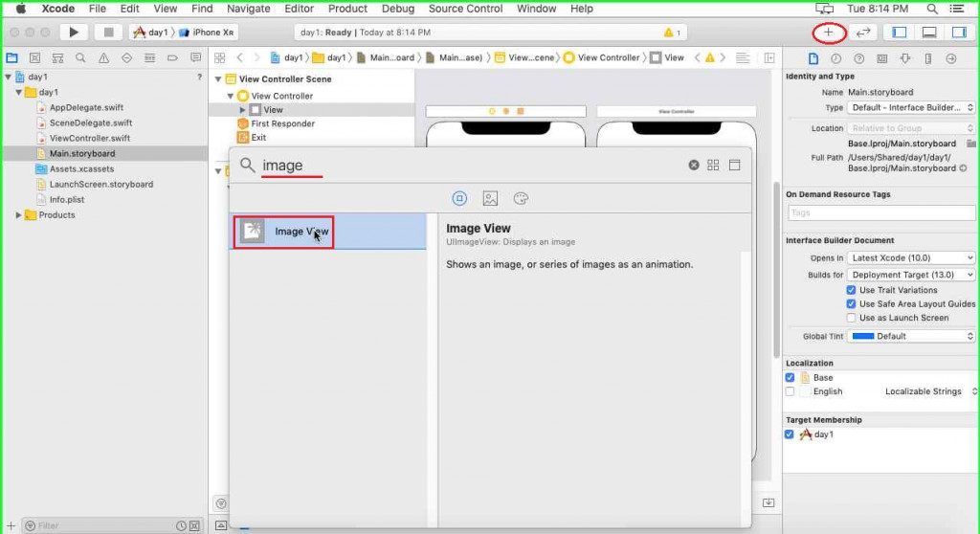Select ViewController.swift in navigator

pos(90,138)
